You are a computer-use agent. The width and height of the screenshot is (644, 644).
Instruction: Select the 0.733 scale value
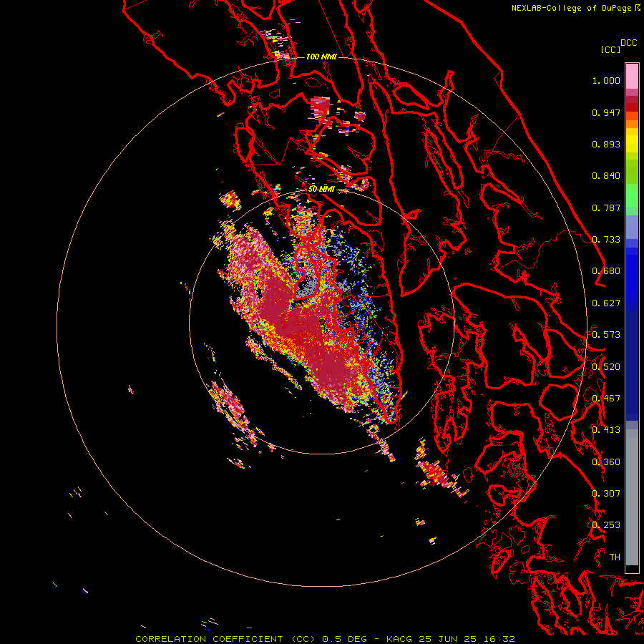[606, 240]
